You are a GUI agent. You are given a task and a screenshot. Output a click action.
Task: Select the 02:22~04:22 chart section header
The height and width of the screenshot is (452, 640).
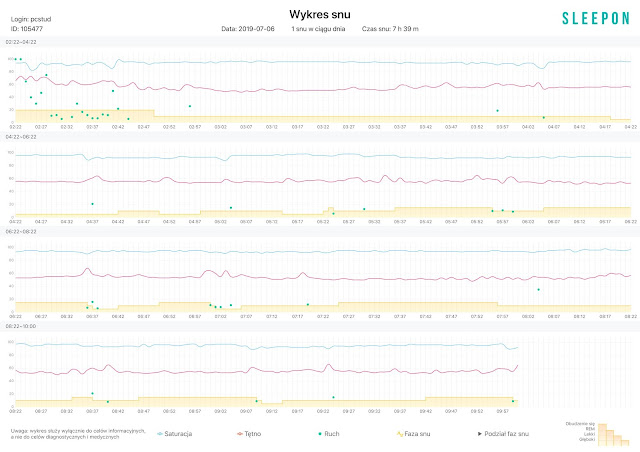click(22, 41)
